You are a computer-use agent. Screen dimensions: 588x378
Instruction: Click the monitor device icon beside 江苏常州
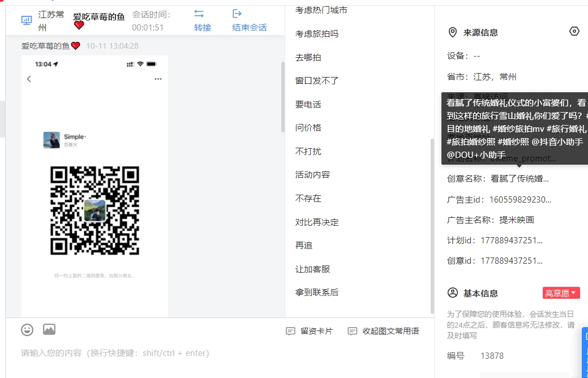click(x=27, y=20)
